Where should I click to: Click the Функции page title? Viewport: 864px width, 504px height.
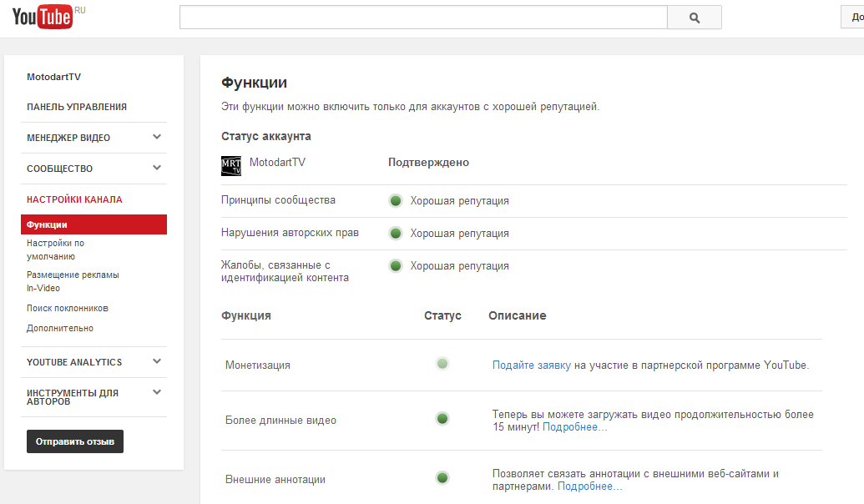[x=254, y=83]
